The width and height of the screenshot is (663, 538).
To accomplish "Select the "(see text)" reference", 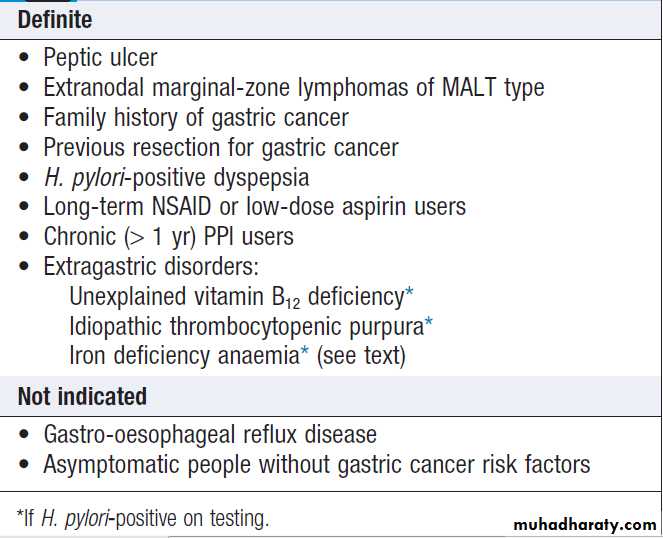I will (361, 355).
